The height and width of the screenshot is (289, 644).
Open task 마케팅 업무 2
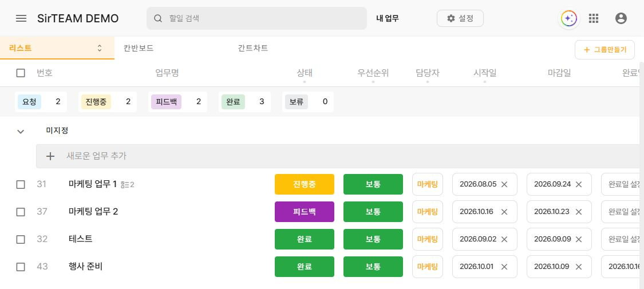93,212
